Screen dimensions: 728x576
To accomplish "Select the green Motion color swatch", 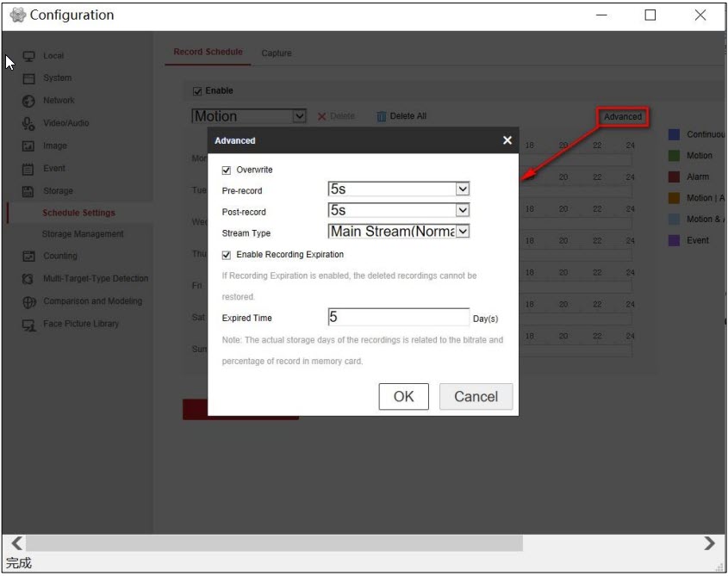I will [x=675, y=156].
